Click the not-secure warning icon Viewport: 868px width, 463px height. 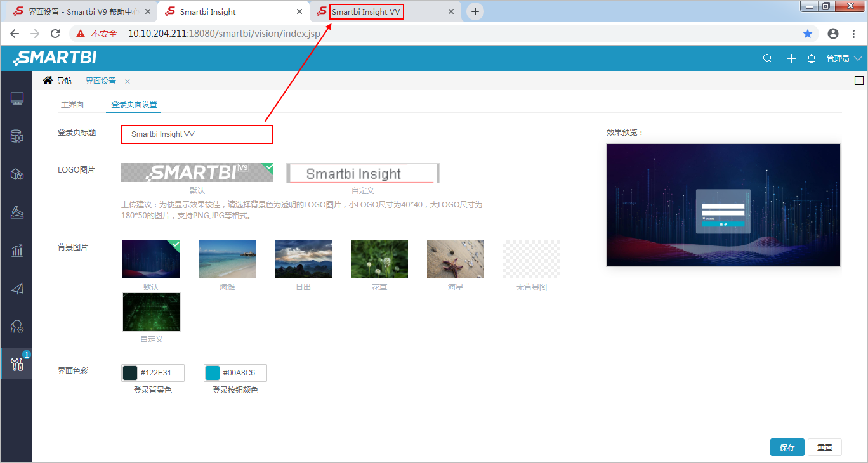pyautogui.click(x=81, y=34)
